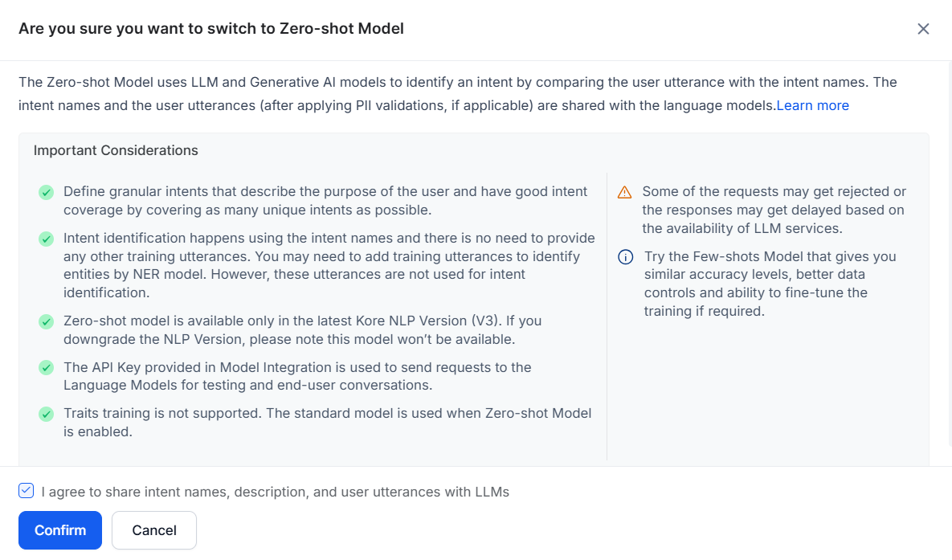Click the 'The API Key provided in Model Integration' text
Viewport: 952px width, 560px height.
click(x=297, y=375)
